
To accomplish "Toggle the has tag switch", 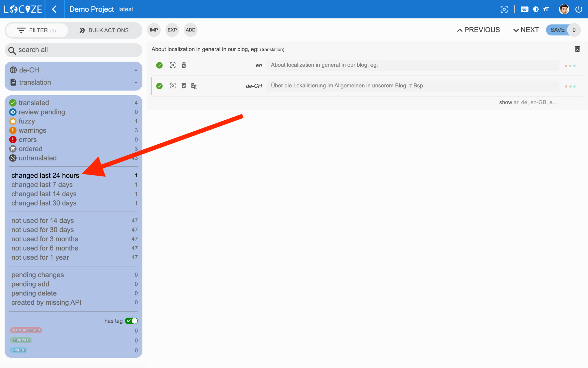I will coord(131,321).
